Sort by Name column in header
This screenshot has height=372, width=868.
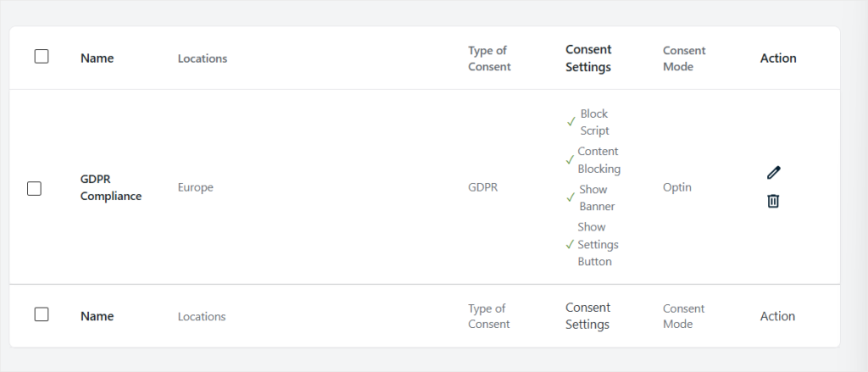pyautogui.click(x=97, y=58)
